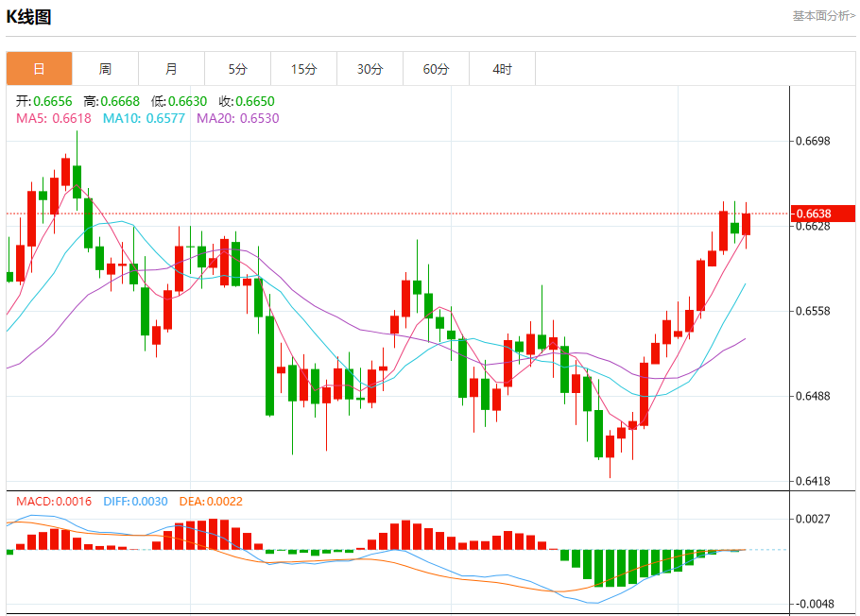Switch to the 5分 interval tab
Screen dimensions: 860x616
[237, 69]
